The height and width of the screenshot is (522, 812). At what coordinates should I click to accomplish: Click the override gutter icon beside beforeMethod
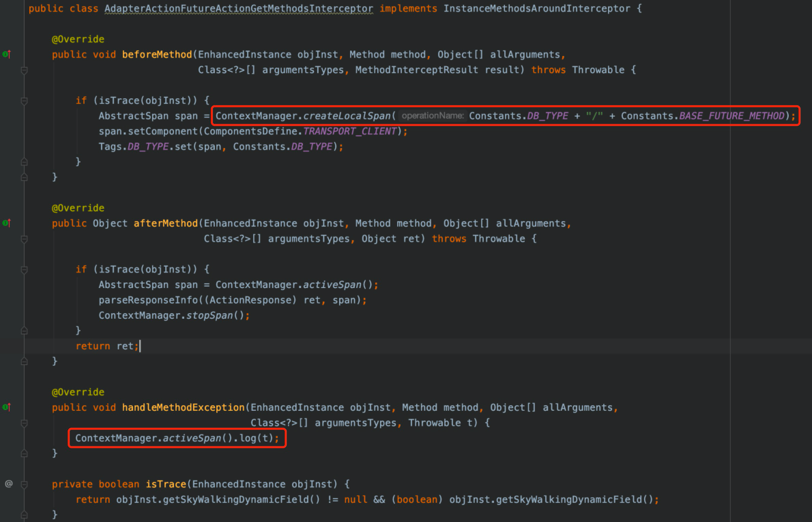click(6, 54)
